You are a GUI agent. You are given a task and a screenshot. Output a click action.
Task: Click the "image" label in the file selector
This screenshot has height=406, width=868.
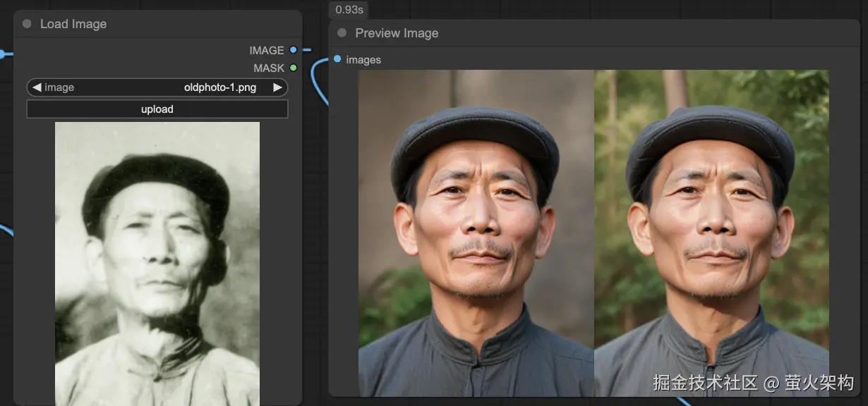59,87
